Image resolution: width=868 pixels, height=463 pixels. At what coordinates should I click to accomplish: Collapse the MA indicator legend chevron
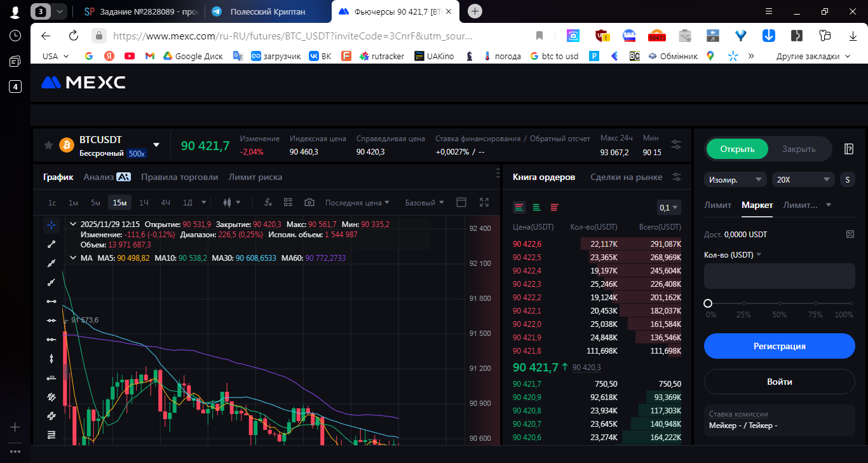(72, 258)
